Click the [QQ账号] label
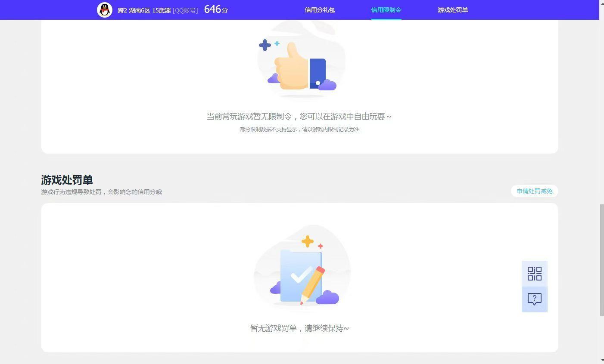 pyautogui.click(x=185, y=10)
